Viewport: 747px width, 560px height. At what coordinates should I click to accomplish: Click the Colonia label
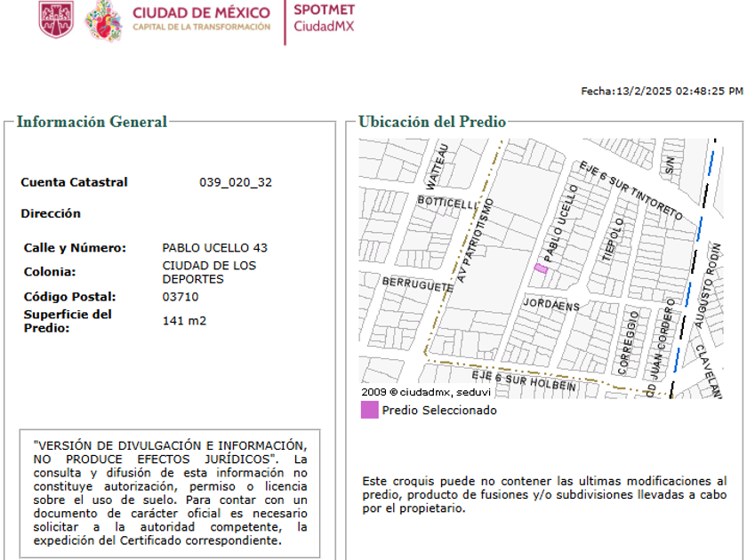50,272
